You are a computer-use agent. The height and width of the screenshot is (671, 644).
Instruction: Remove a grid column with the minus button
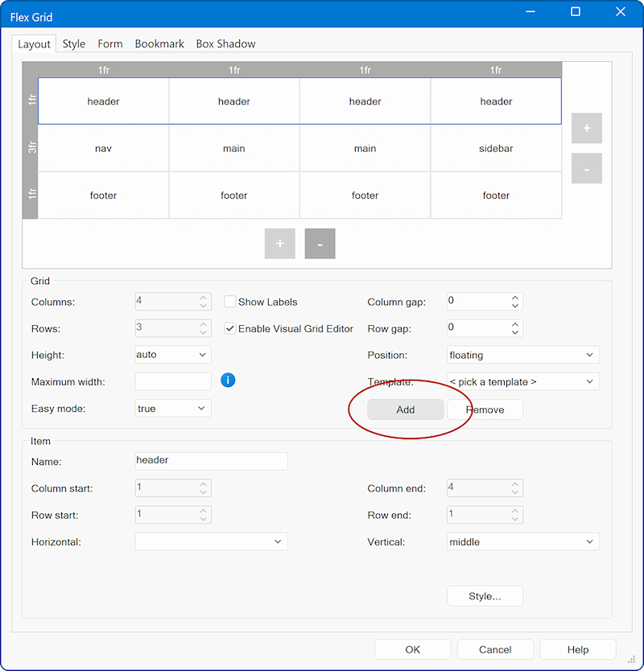click(x=587, y=168)
